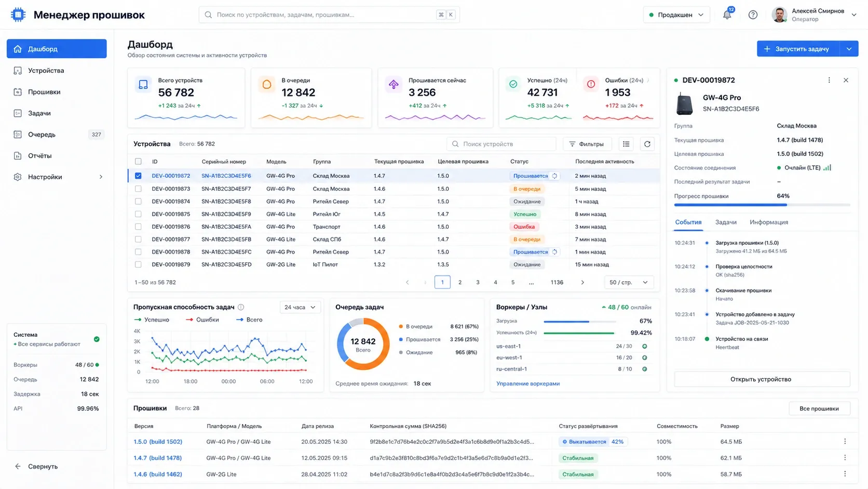868x489 pixels.
Task: Click Все прошивки button
Action: pyautogui.click(x=819, y=408)
